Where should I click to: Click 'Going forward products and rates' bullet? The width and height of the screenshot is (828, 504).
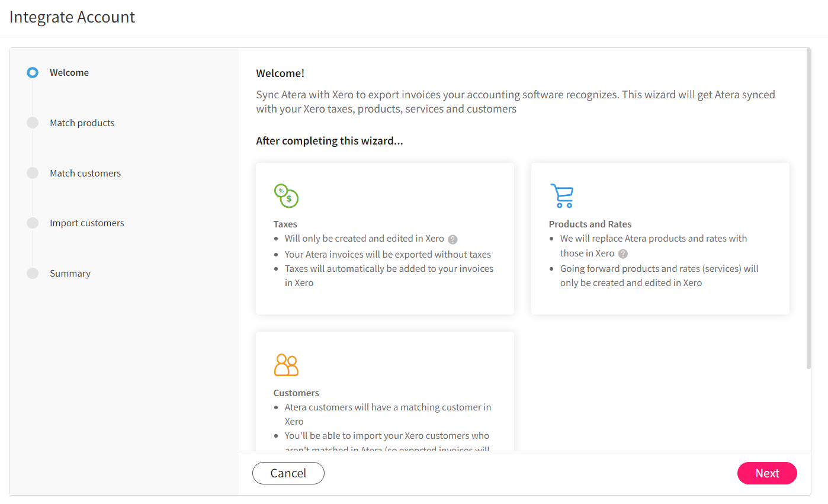click(659, 275)
